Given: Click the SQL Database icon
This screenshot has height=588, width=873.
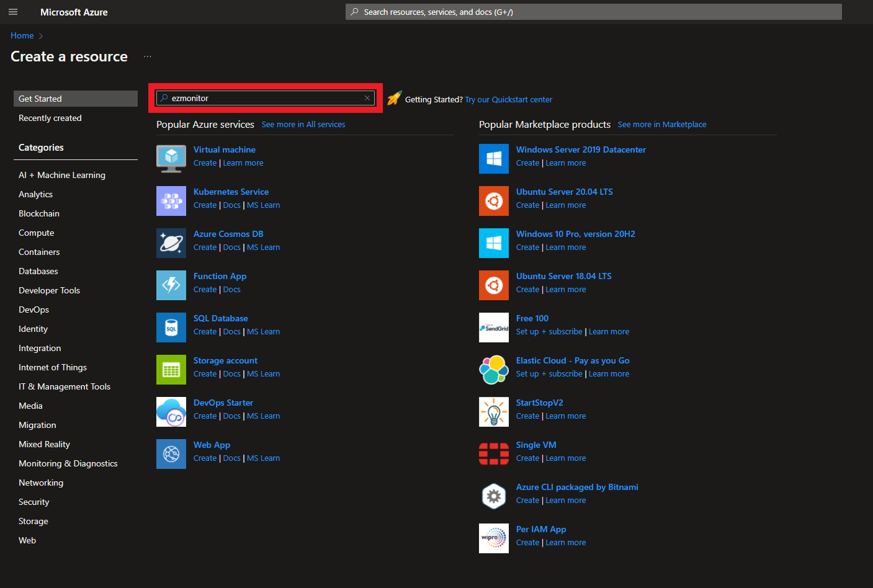Looking at the screenshot, I should [171, 327].
